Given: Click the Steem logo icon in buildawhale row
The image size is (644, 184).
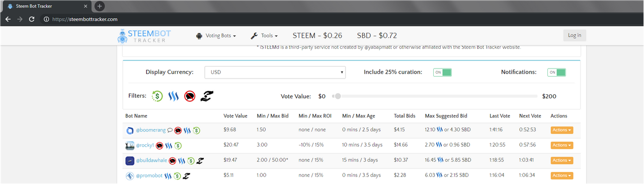Looking at the screenshot, I should (182, 161).
